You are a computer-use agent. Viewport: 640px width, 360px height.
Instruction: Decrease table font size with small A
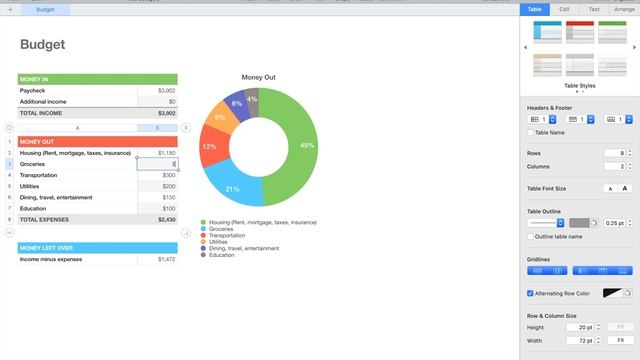[611, 189]
